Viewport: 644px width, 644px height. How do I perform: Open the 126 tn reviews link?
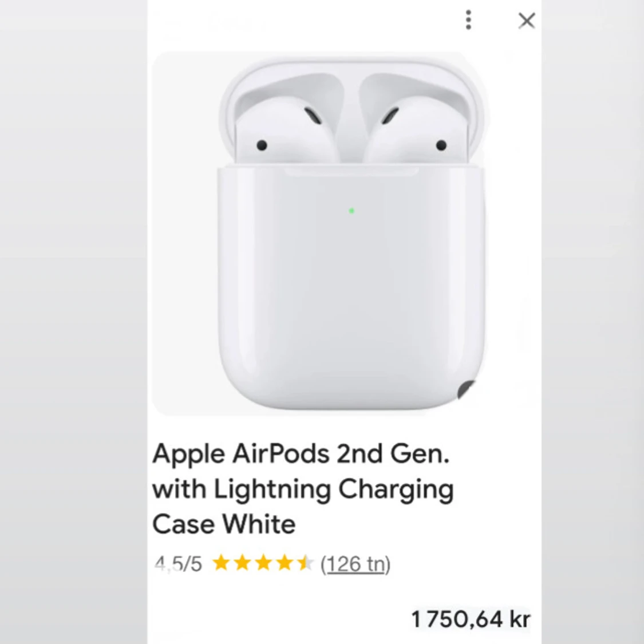[355, 564]
